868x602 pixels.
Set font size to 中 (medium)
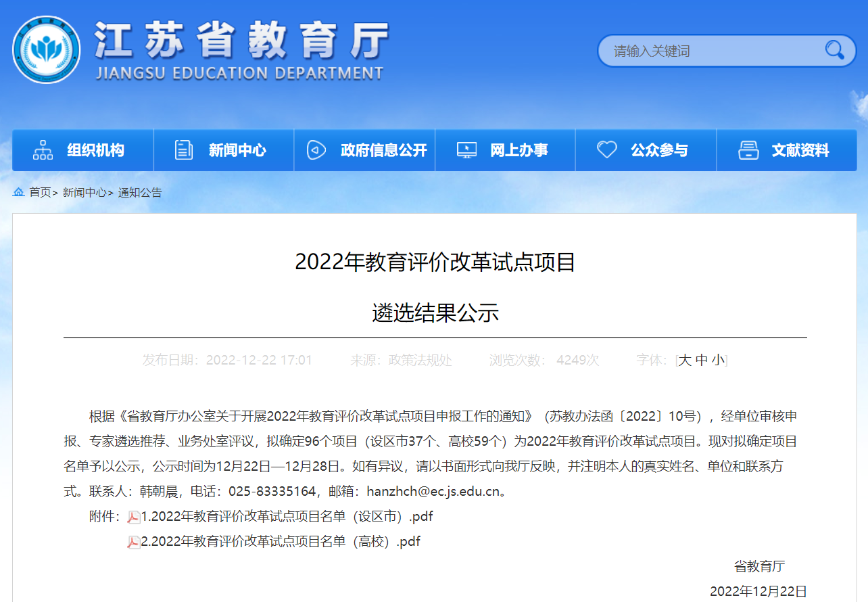(702, 361)
